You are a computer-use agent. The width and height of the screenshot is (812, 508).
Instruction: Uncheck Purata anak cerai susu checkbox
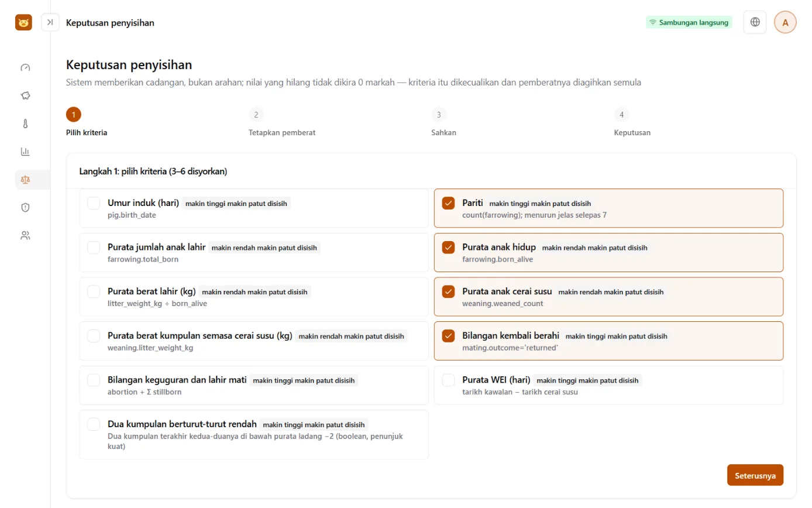point(448,291)
